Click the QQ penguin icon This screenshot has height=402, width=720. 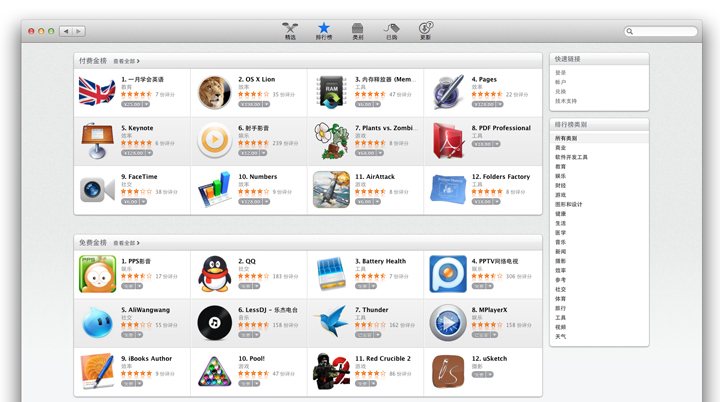(214, 274)
